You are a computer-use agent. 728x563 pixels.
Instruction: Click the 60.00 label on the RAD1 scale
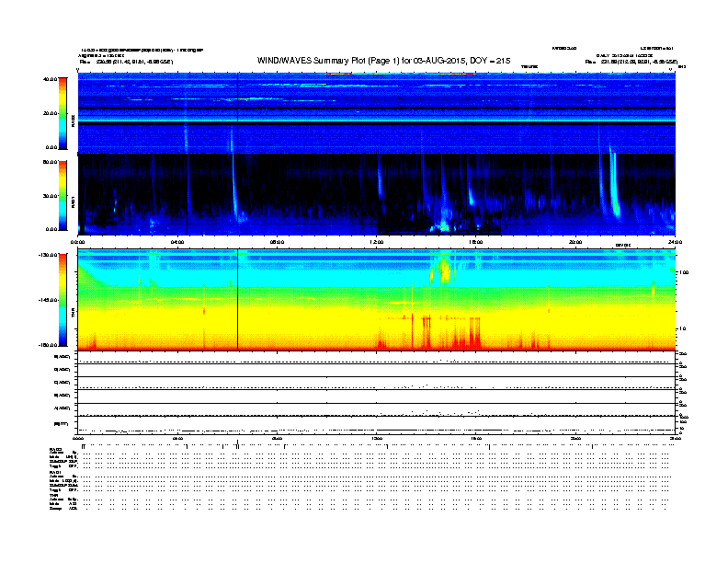50,162
